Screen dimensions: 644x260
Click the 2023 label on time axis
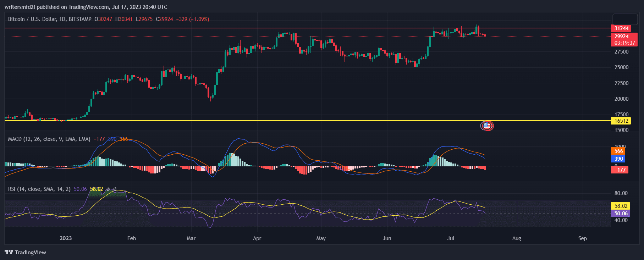[x=66, y=238]
